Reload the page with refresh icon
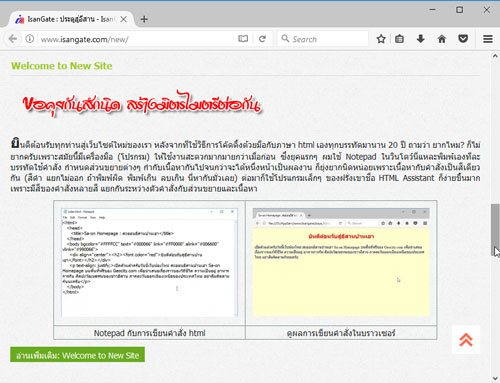This screenshot has width=500, height=383. (263, 39)
